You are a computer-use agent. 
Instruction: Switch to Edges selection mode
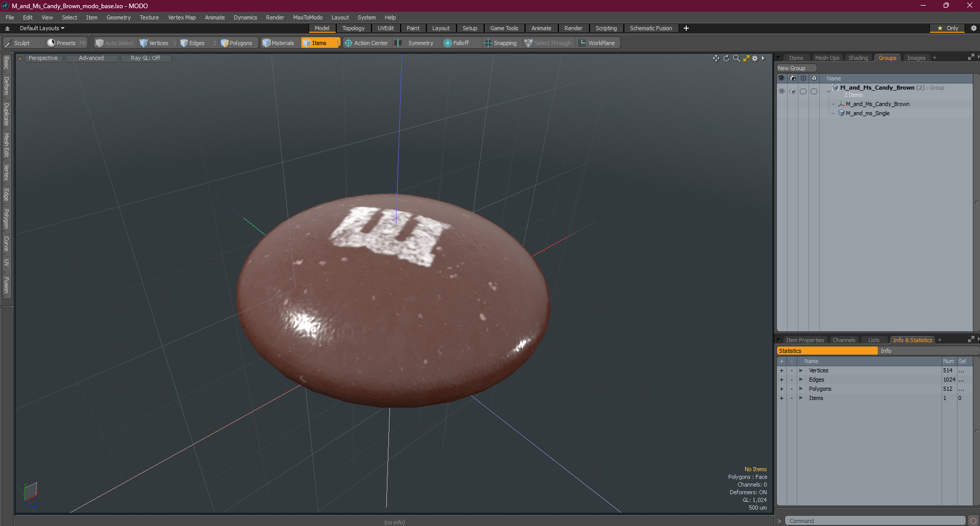pyautogui.click(x=197, y=43)
